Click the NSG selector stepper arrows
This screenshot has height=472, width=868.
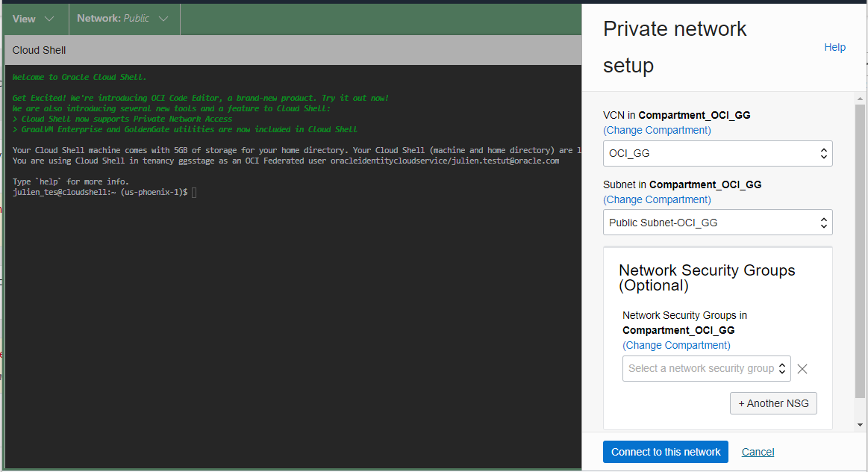(x=784, y=368)
